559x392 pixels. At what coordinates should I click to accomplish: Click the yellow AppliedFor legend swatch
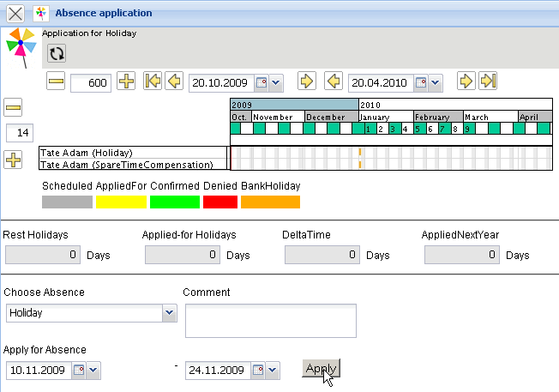click(x=121, y=202)
